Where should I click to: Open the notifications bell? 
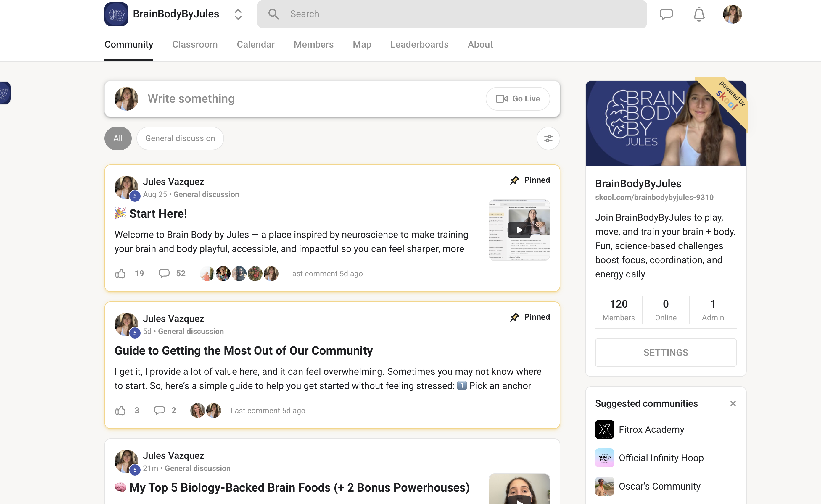pos(699,14)
